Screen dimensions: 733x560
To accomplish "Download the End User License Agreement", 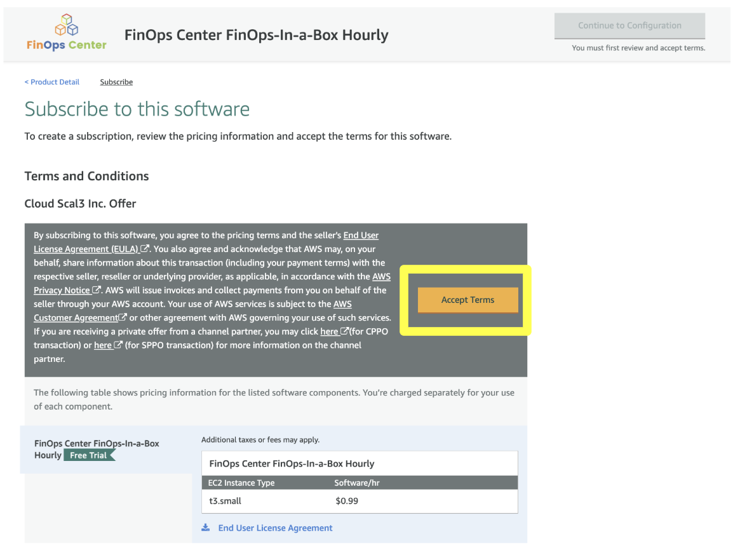I will click(275, 528).
